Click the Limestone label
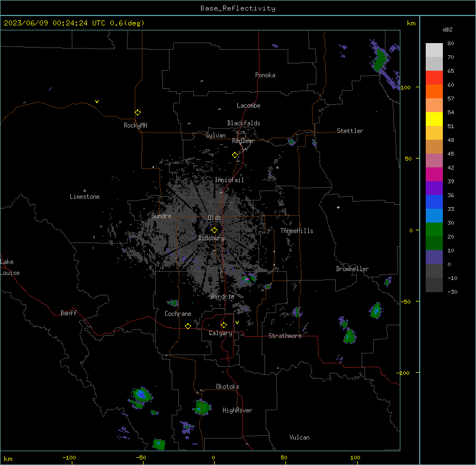The height and width of the screenshot is (465, 476). coord(84,197)
